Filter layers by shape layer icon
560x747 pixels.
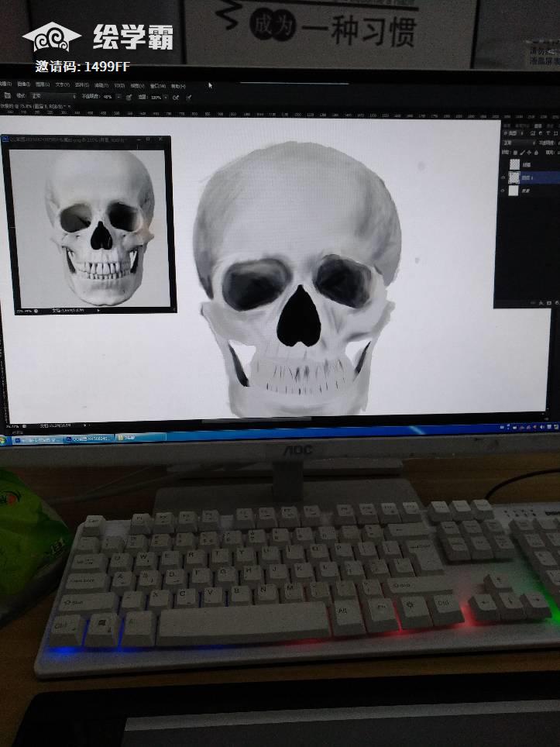555,133
